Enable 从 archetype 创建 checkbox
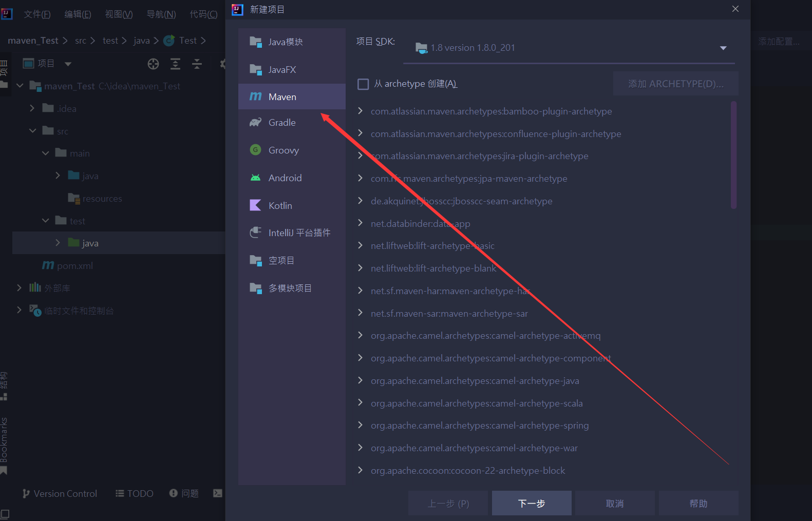The width and height of the screenshot is (812, 521). click(363, 84)
